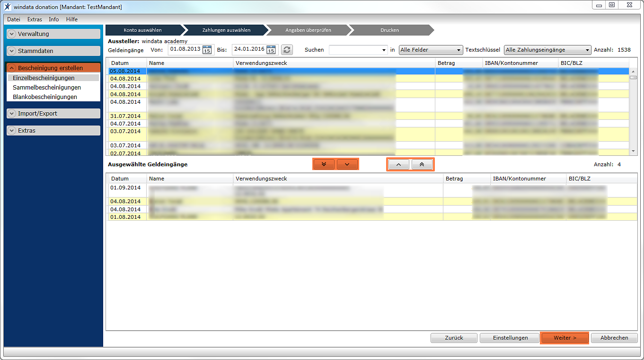The height and width of the screenshot is (360, 644).
Task: Expand the Extras sidebar section
Action: (53, 130)
